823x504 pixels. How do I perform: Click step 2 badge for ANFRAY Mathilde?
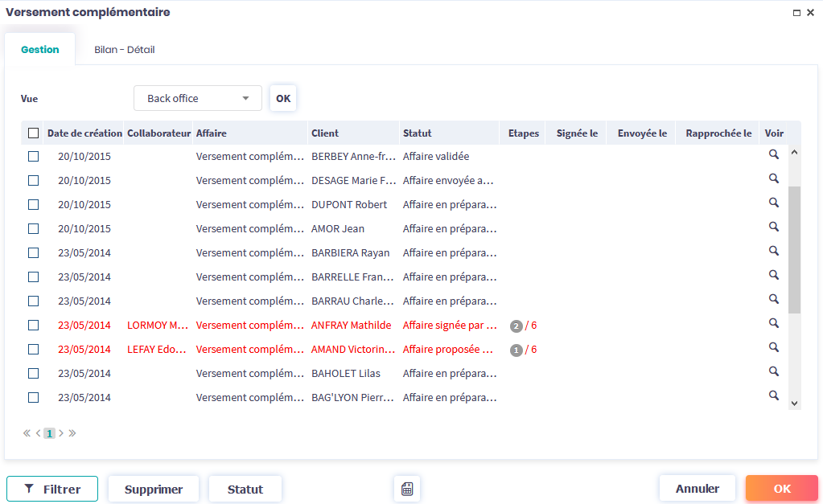point(516,326)
